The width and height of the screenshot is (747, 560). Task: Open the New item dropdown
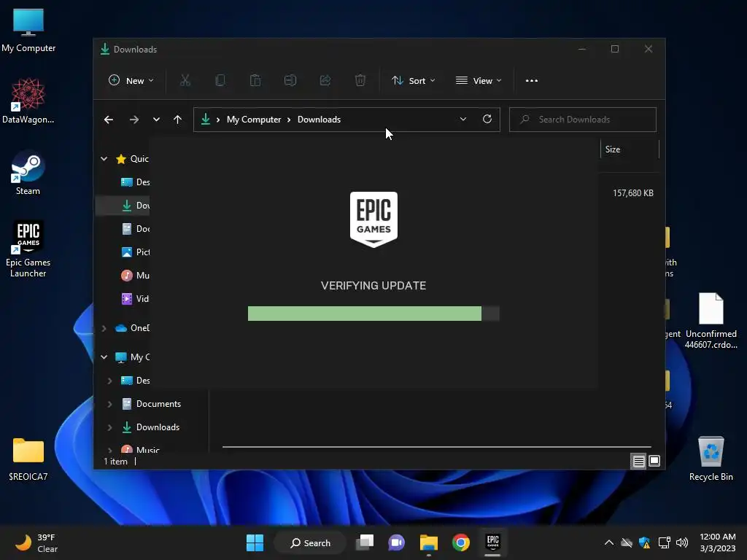pos(131,80)
